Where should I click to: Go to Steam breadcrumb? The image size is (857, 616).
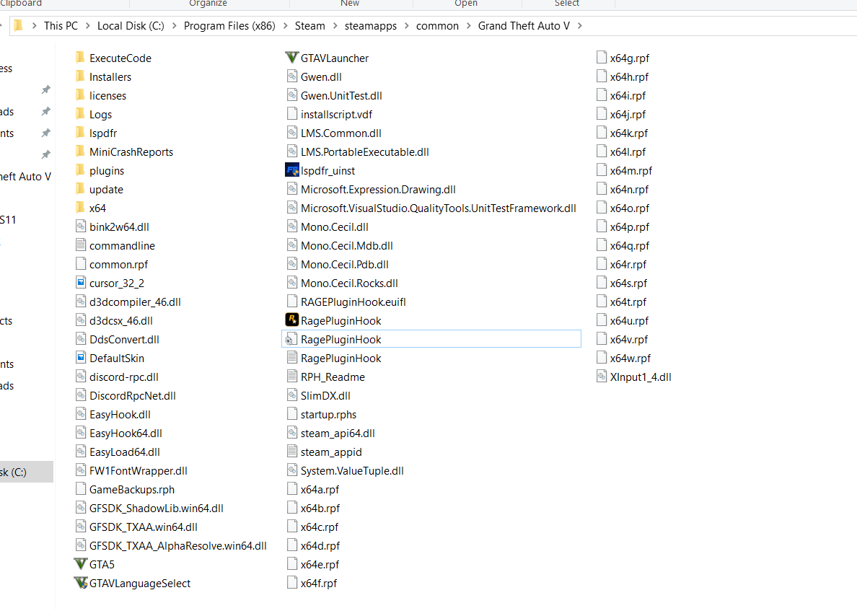click(310, 26)
